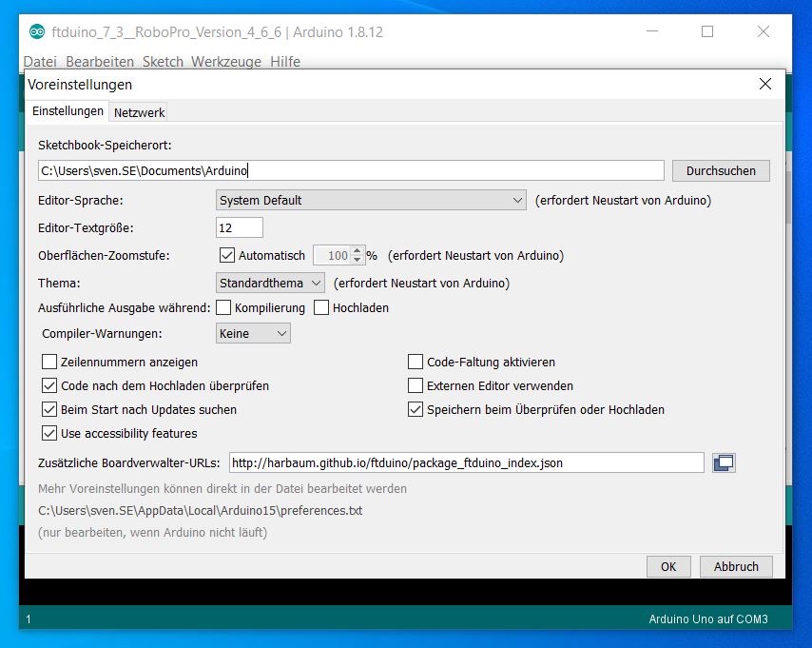Screen dimensions: 812x648
Task: Open the Editor-Sprache dropdown
Action: [371, 200]
